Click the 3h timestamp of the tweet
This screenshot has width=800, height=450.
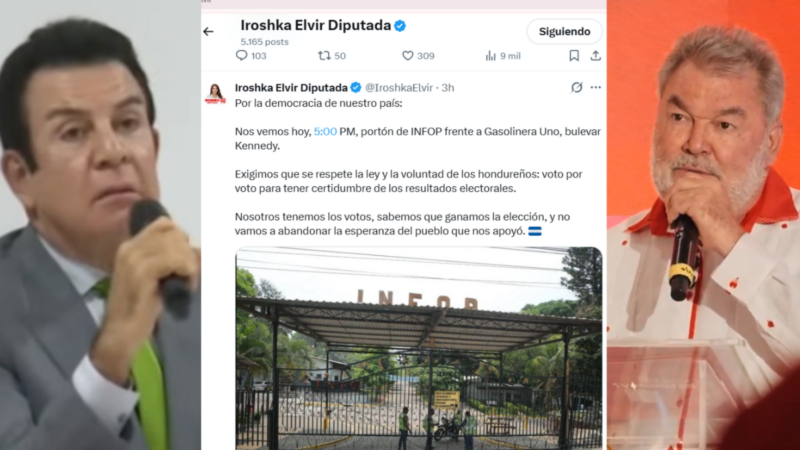tap(447, 88)
